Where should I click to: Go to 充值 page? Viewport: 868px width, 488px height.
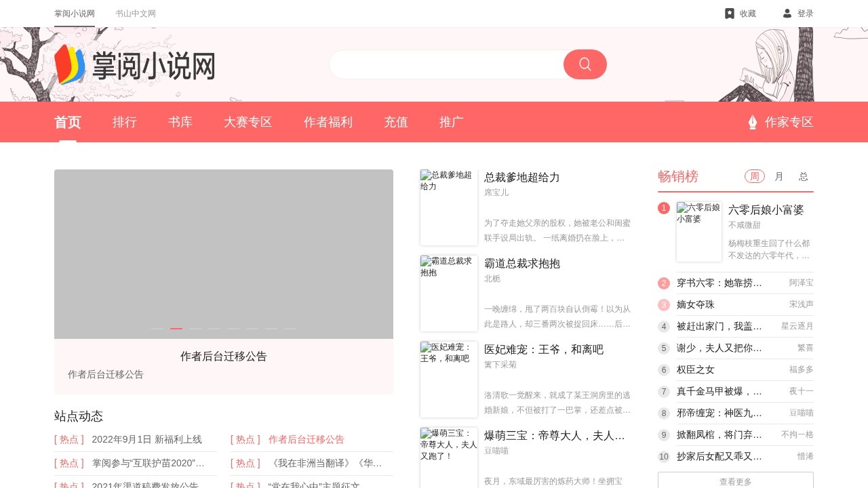point(396,122)
